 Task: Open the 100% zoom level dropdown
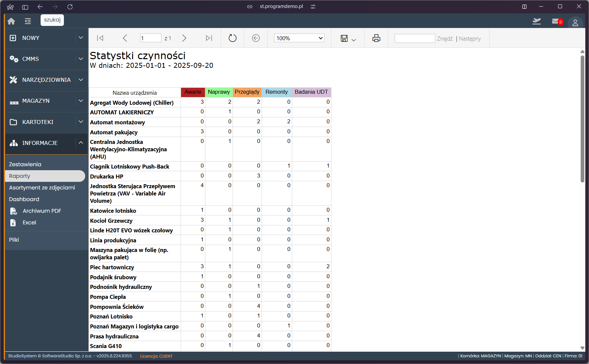[299, 38]
